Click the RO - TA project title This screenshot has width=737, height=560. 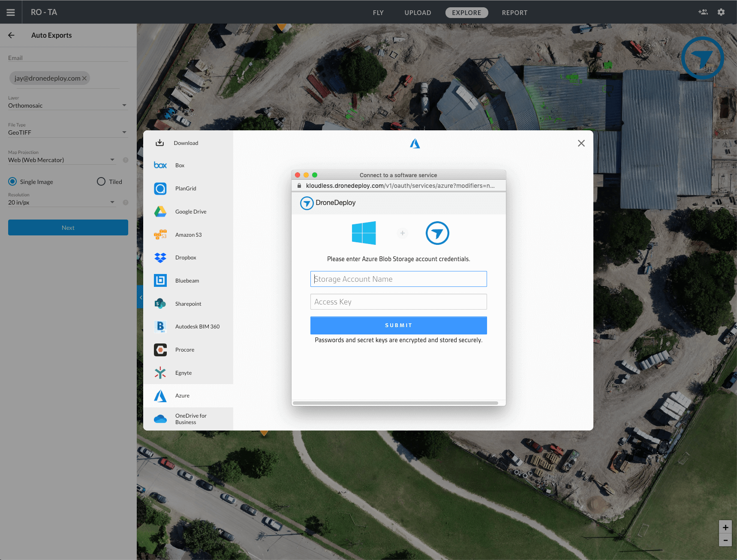(x=44, y=12)
